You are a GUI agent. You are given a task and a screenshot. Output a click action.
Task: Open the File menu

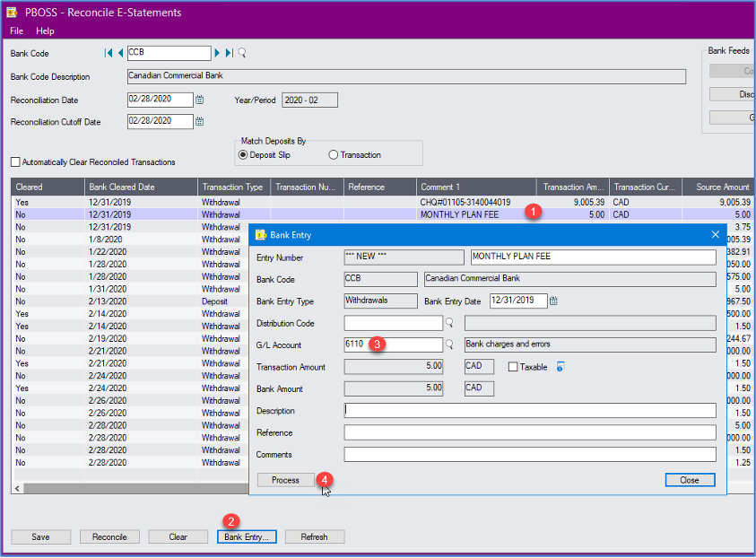click(x=16, y=31)
